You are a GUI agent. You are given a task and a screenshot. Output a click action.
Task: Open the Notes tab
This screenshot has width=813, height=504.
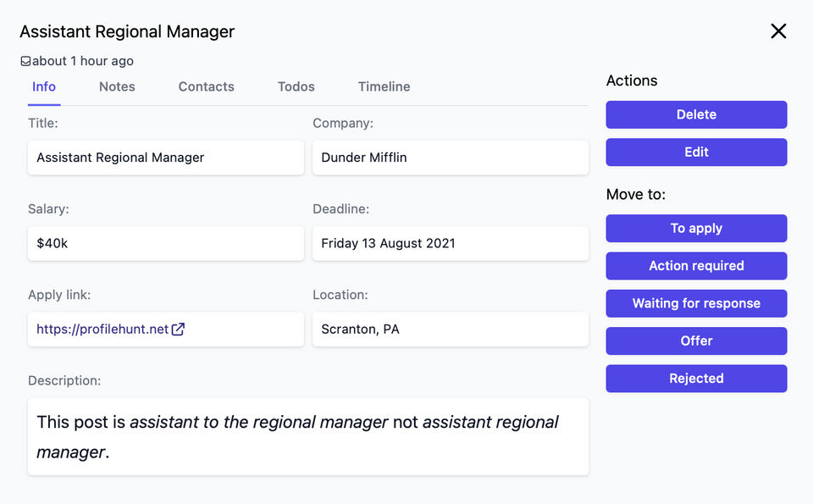117,86
